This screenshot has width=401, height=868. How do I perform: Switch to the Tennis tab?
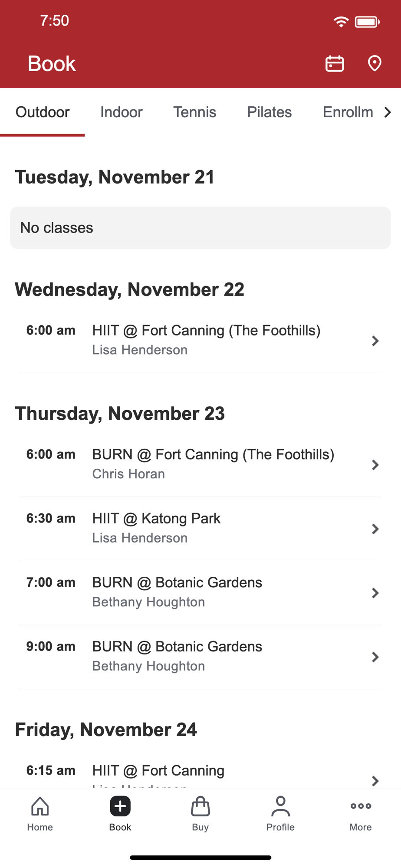195,112
